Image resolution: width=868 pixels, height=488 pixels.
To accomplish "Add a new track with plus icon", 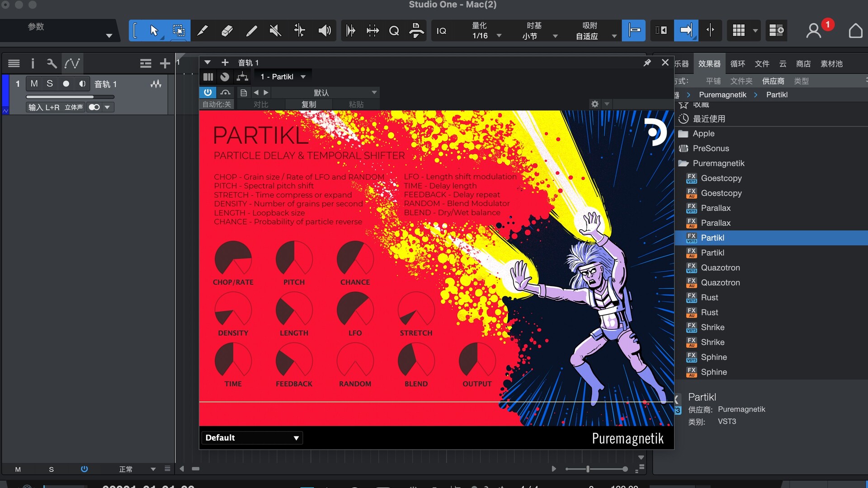I will tap(165, 63).
